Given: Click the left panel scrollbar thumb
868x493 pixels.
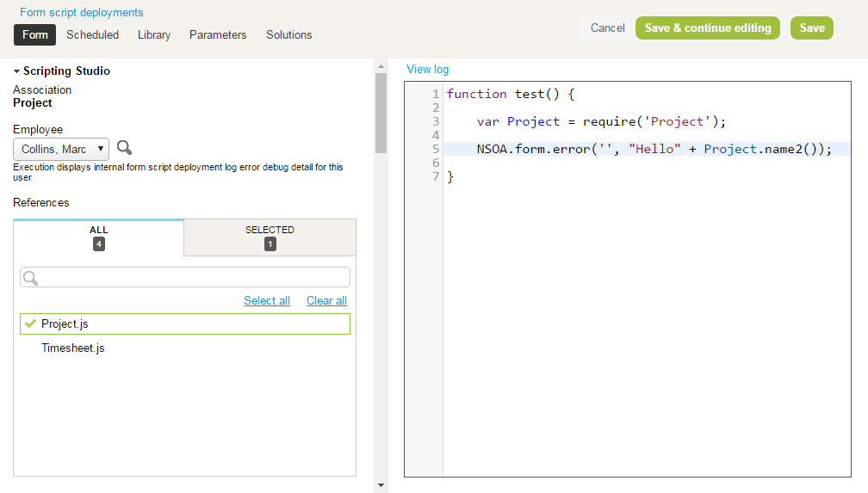Looking at the screenshot, I should [381, 113].
